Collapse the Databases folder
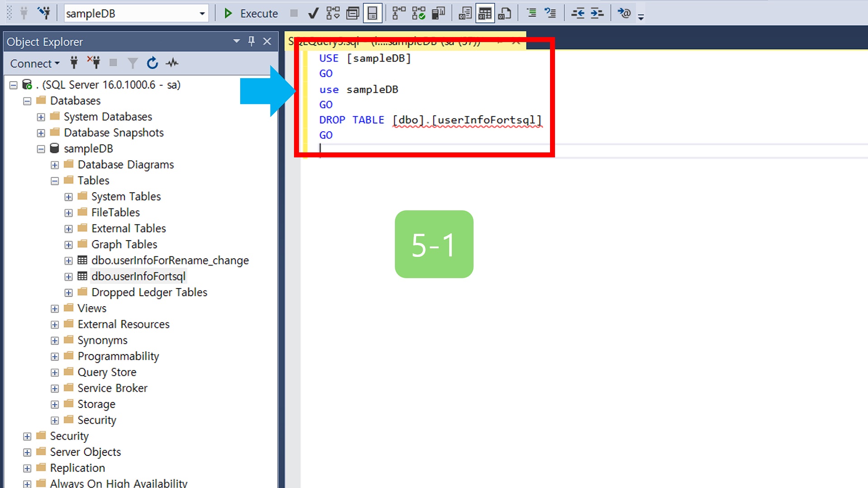The image size is (868, 488). click(x=27, y=101)
